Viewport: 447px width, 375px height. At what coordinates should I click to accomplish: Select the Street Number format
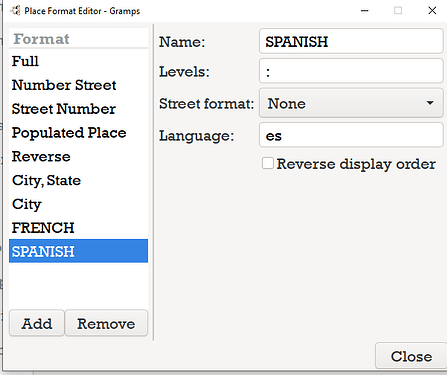(x=78, y=109)
